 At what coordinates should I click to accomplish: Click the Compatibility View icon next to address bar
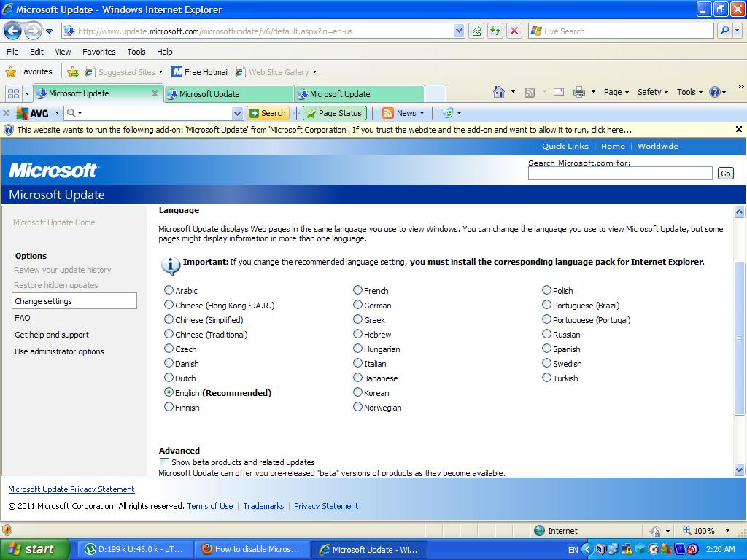[x=476, y=31]
